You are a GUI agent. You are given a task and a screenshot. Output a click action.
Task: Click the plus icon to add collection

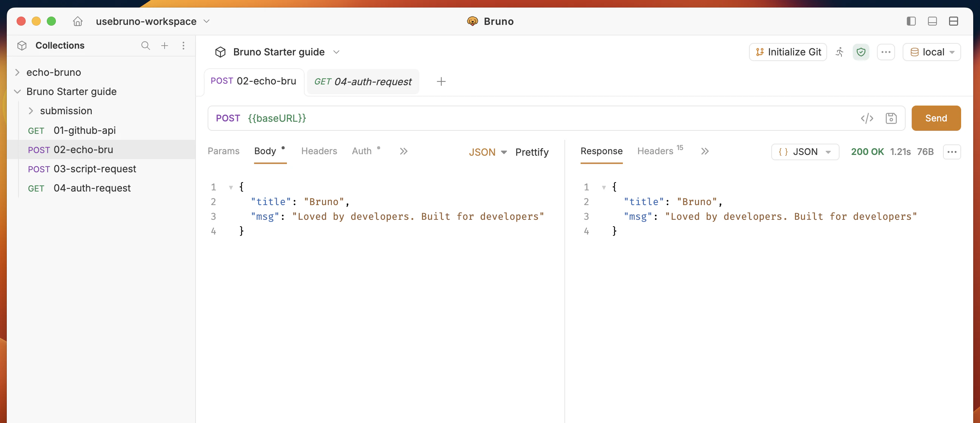coord(164,46)
